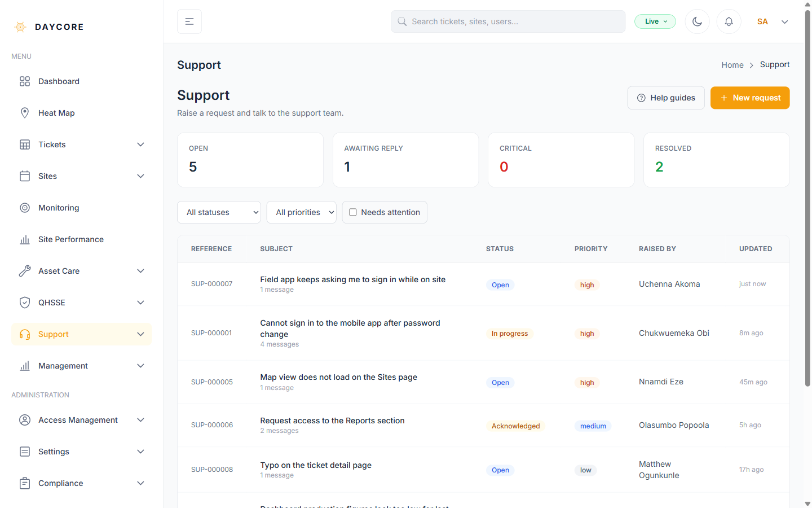Click the Daycore sun logo icon
The width and height of the screenshot is (812, 508).
tap(20, 27)
